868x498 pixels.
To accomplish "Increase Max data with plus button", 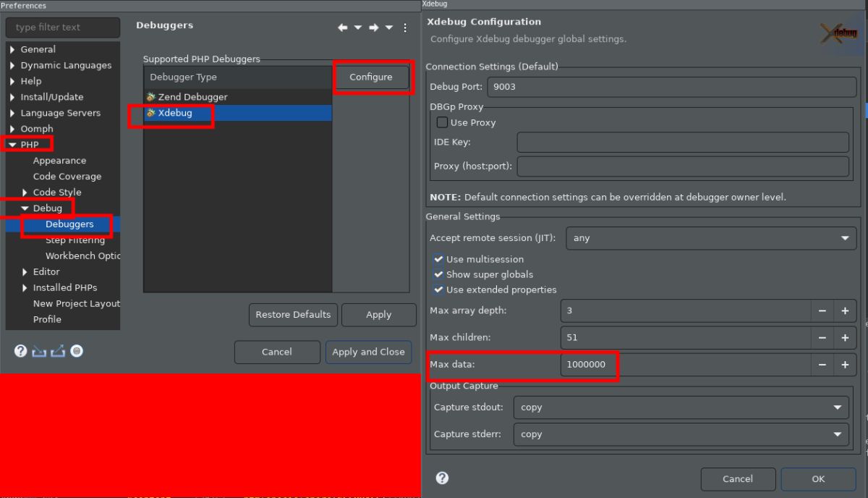I will (845, 365).
